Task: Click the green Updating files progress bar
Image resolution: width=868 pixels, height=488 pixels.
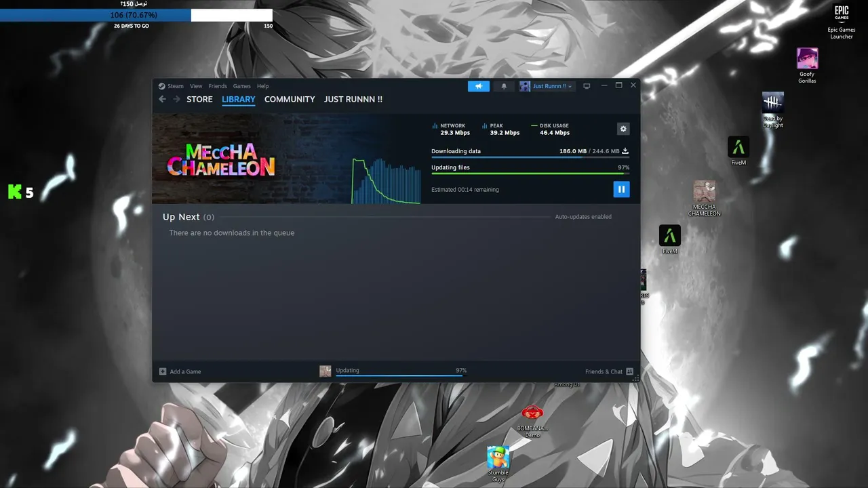Action: [x=530, y=174]
